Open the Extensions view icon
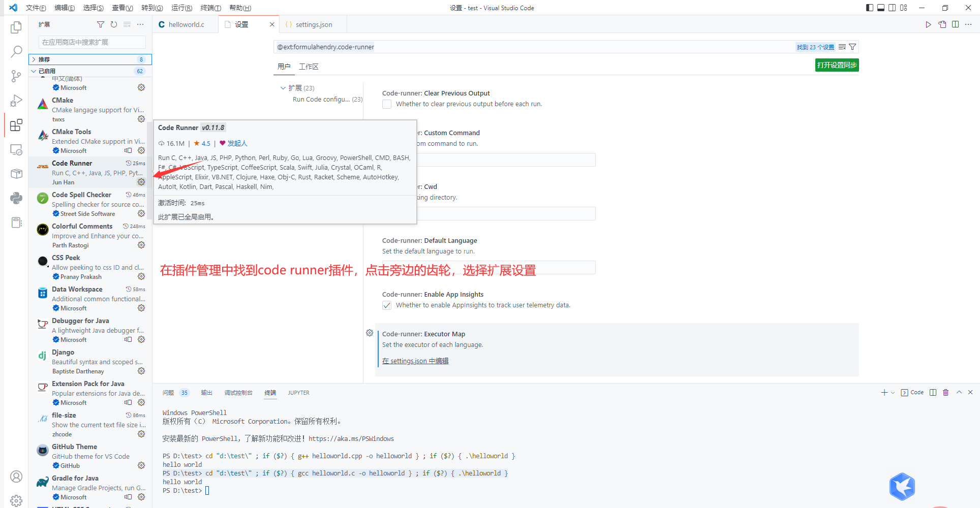Viewport: 980px width, 508px height. [16, 125]
